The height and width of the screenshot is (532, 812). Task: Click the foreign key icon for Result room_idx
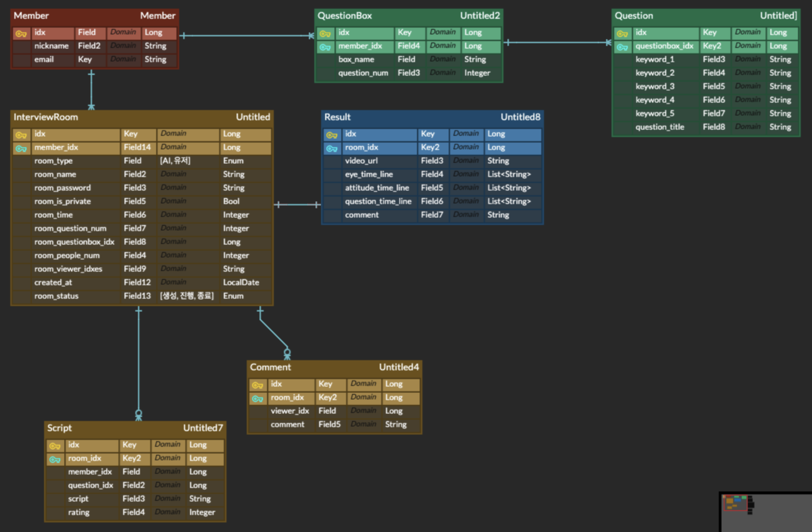click(x=332, y=148)
